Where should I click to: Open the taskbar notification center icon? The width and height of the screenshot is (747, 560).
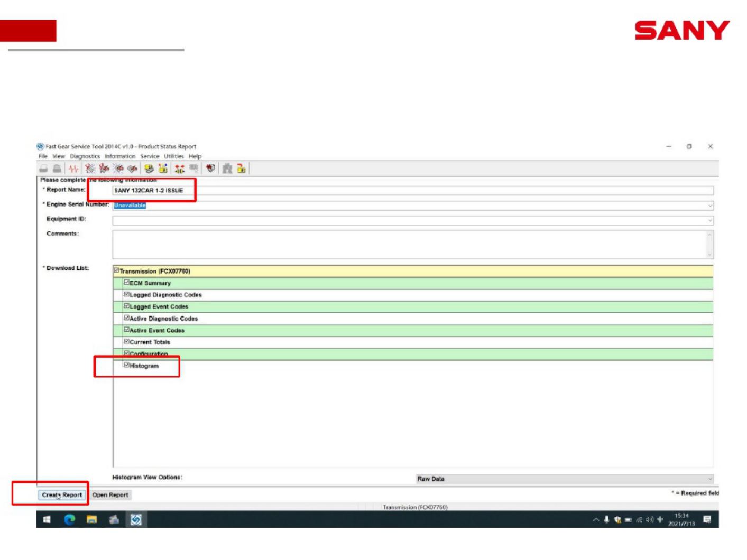point(707,520)
